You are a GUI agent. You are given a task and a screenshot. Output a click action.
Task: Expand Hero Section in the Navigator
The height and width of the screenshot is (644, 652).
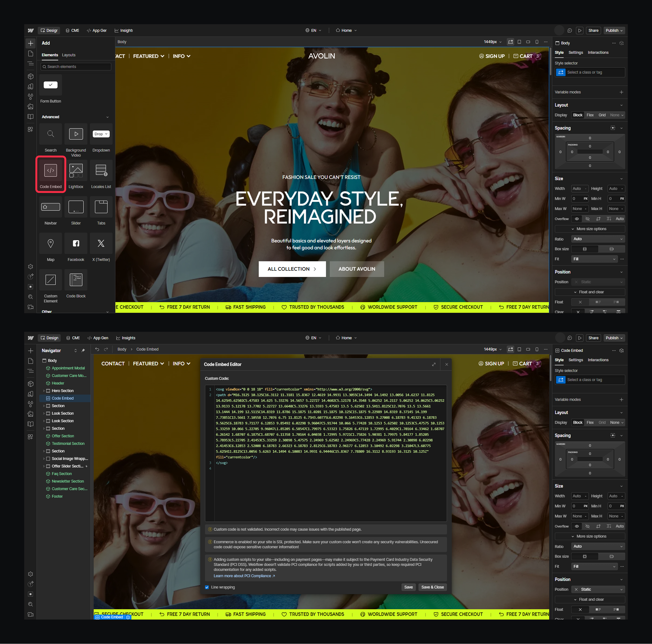(x=44, y=391)
